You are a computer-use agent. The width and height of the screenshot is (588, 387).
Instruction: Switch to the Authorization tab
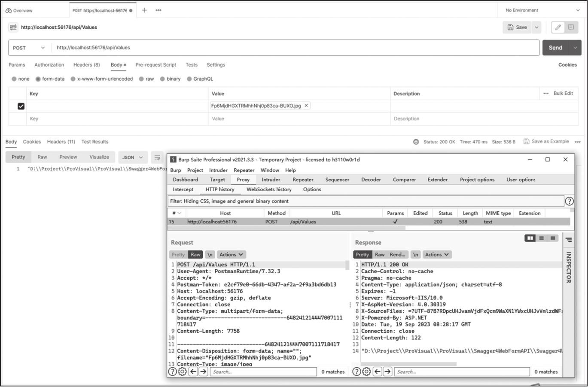click(49, 65)
